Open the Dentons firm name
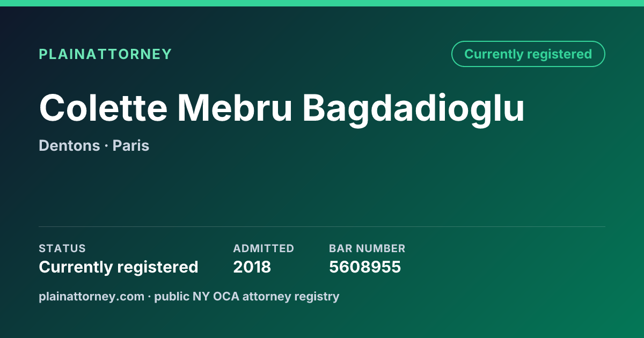Screen dimensions: 644x338 69,145
